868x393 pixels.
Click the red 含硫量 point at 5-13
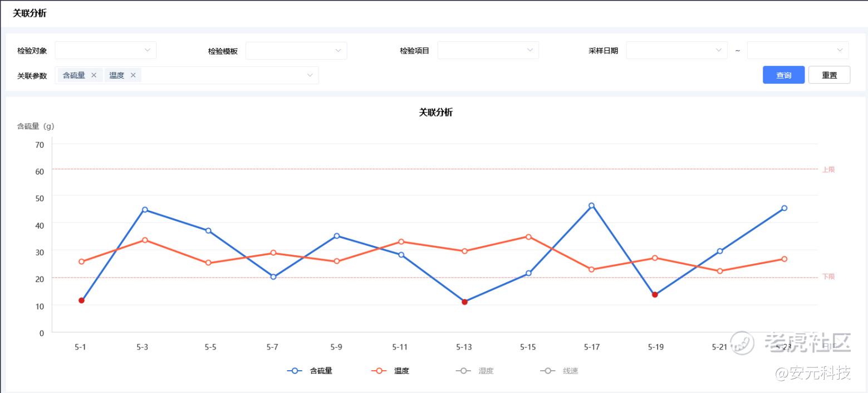[x=464, y=302]
